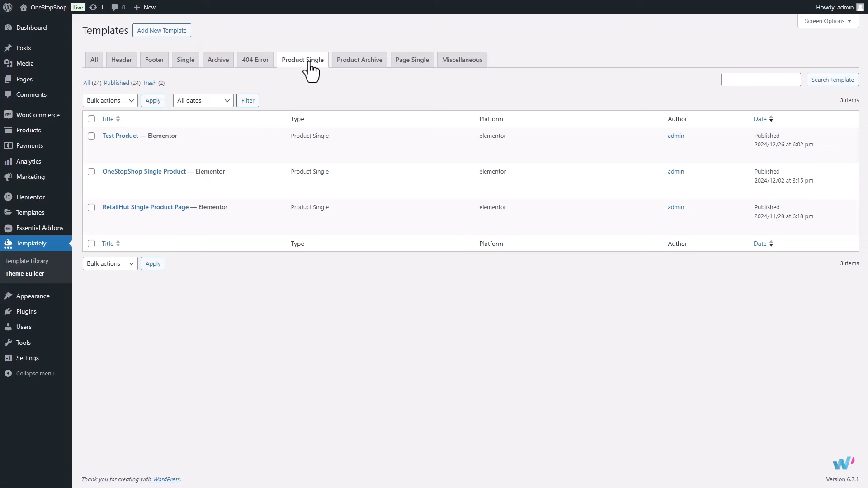The height and width of the screenshot is (488, 868).
Task: Expand the Screen Options panel
Action: [828, 21]
